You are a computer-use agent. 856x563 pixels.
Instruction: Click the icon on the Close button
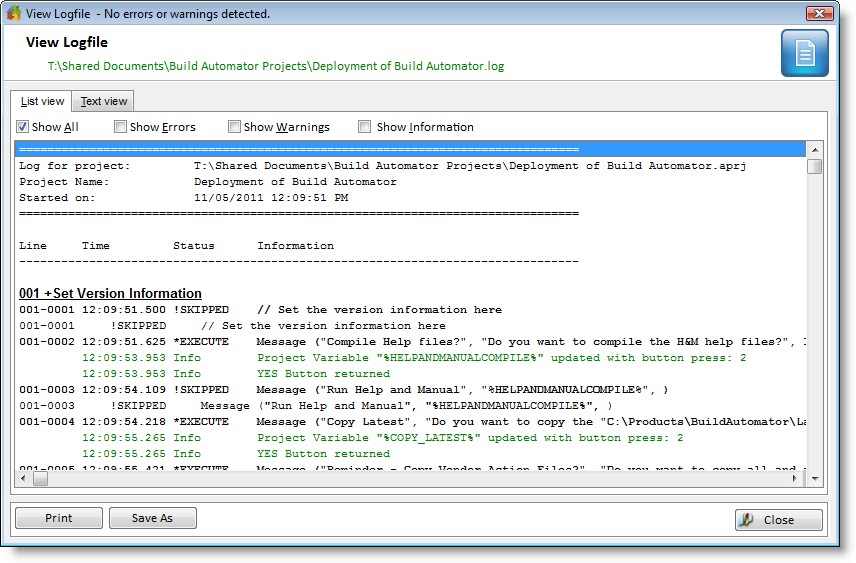point(746,519)
